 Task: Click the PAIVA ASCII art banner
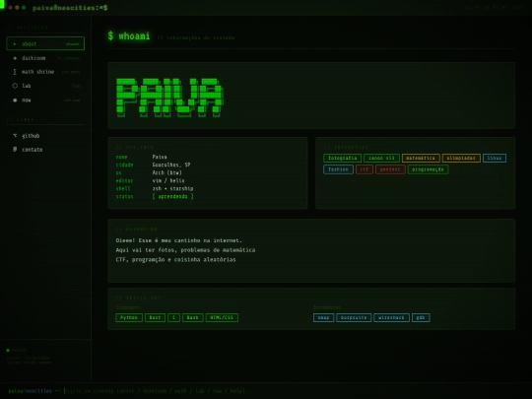point(169,98)
